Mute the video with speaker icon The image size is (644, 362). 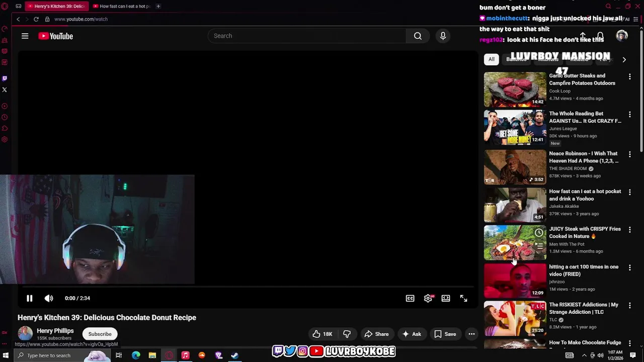[x=49, y=298]
